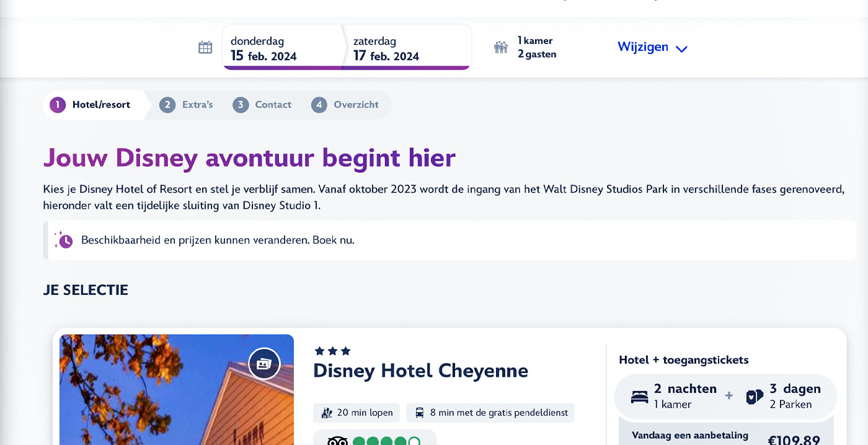Click the park tickets icon

(x=755, y=397)
